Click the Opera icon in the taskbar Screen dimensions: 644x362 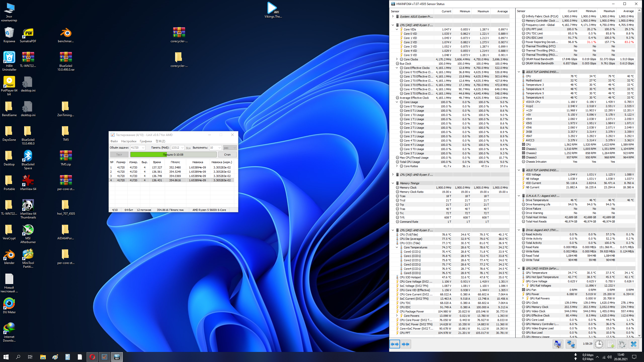92,357
